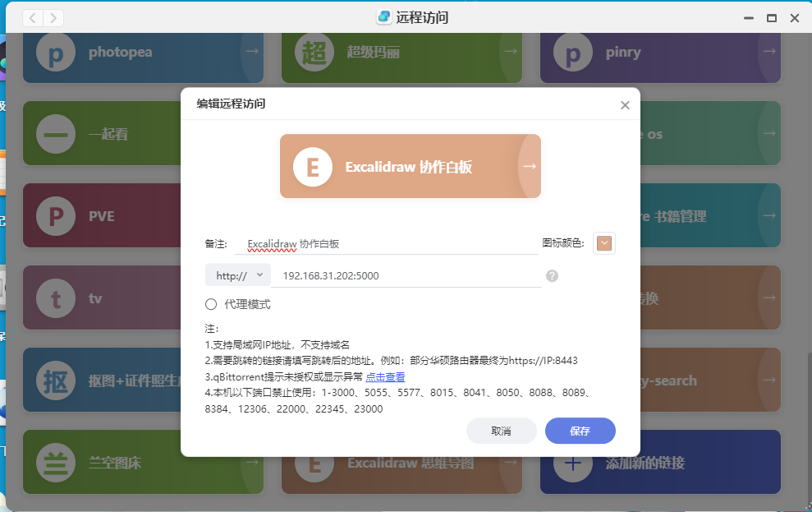This screenshot has width=812, height=512.
Task: Click the arrow on the 书籍管理 card
Action: pos(769,215)
